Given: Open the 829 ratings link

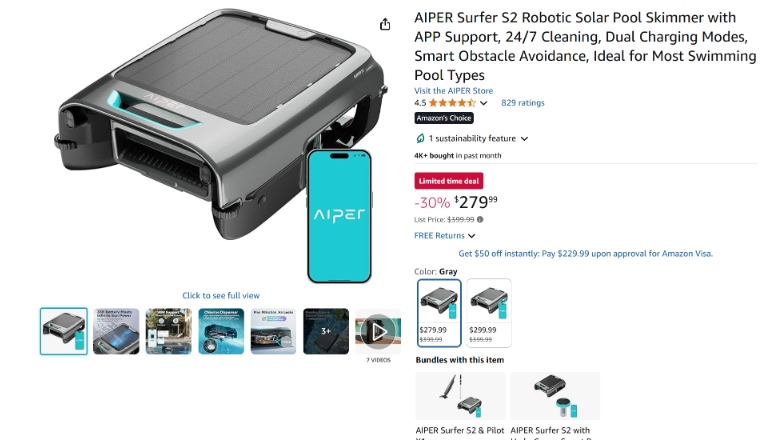Looking at the screenshot, I should click(x=523, y=103).
